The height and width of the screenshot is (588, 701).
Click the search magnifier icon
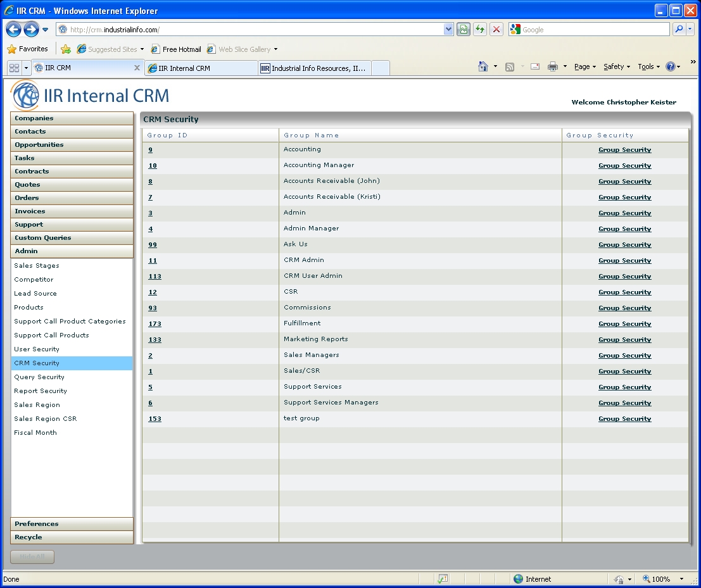click(x=679, y=30)
